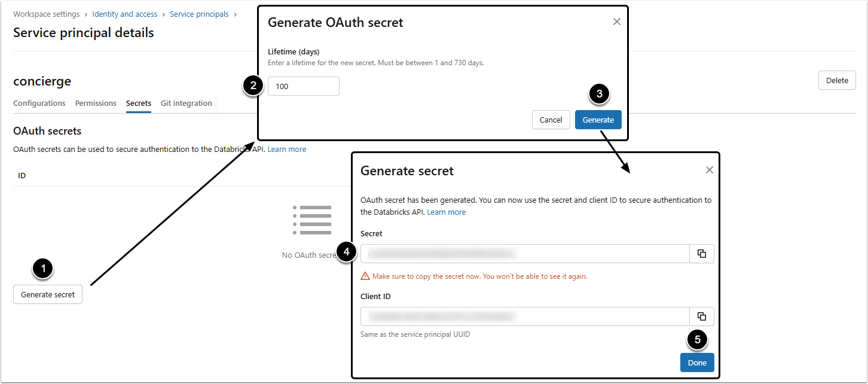Copy the Secret value with copy icon
The width and height of the screenshot is (868, 384).
pyautogui.click(x=702, y=254)
